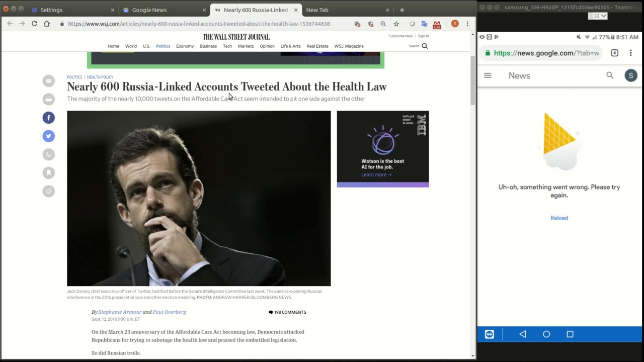644x362 pixels.
Task: Open the Google Translate extension icon
Action: (x=424, y=24)
